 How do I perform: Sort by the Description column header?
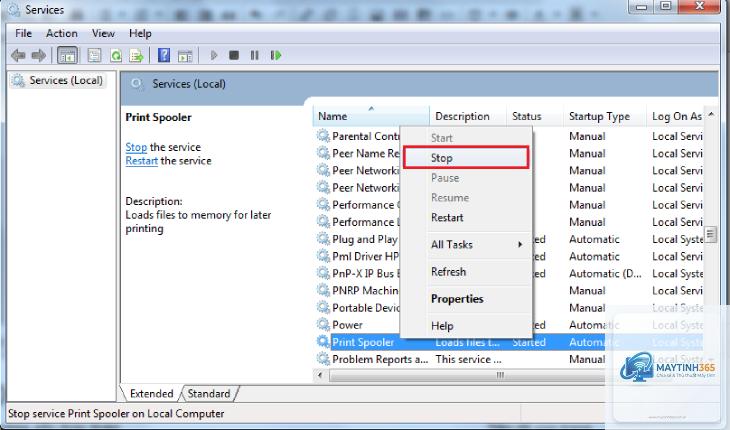tap(468, 116)
